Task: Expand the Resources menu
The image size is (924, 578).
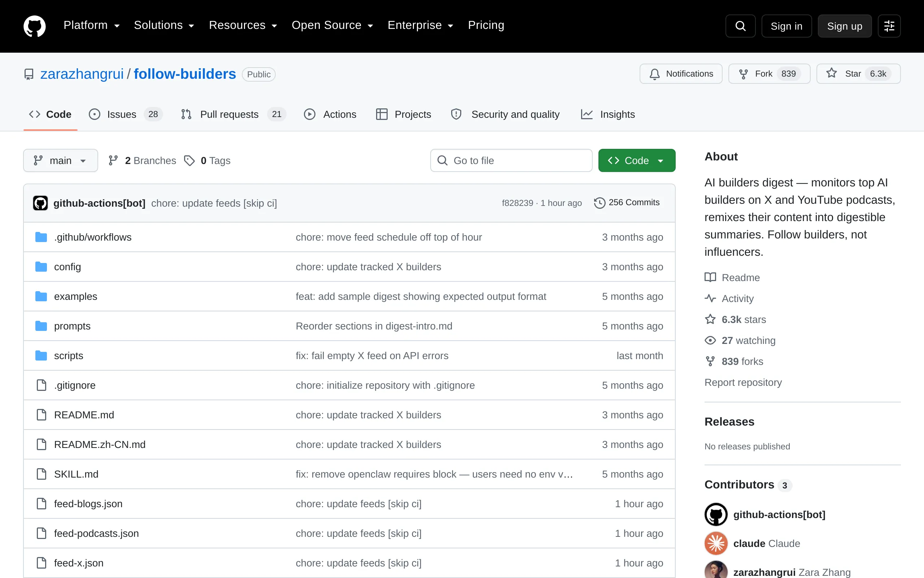Action: (243, 25)
